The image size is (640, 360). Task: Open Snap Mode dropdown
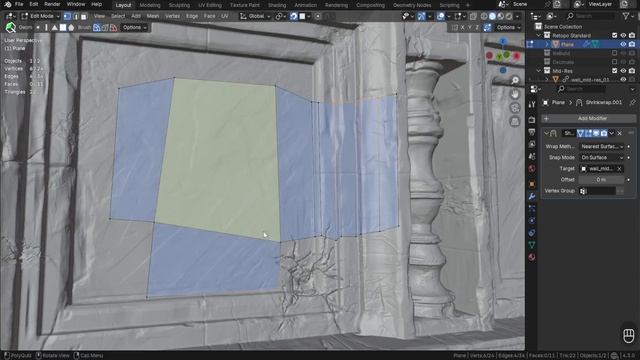pos(602,158)
